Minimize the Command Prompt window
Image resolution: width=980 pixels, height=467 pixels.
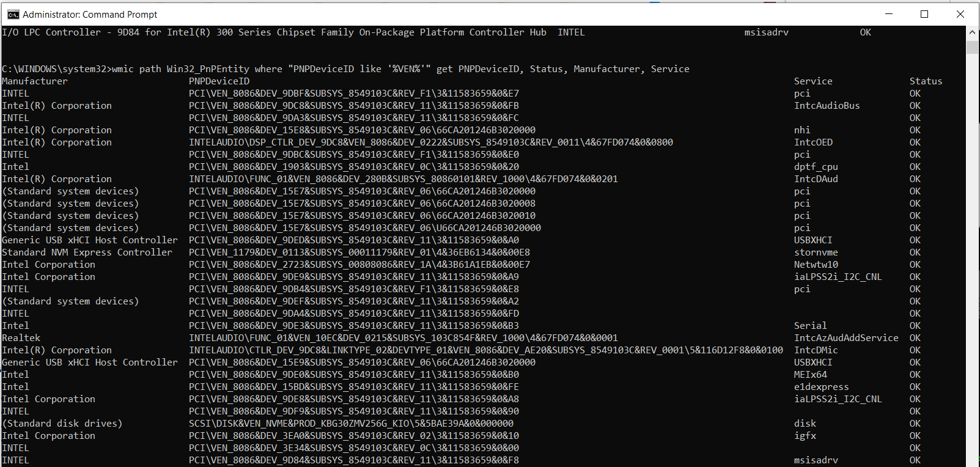pyautogui.click(x=889, y=14)
